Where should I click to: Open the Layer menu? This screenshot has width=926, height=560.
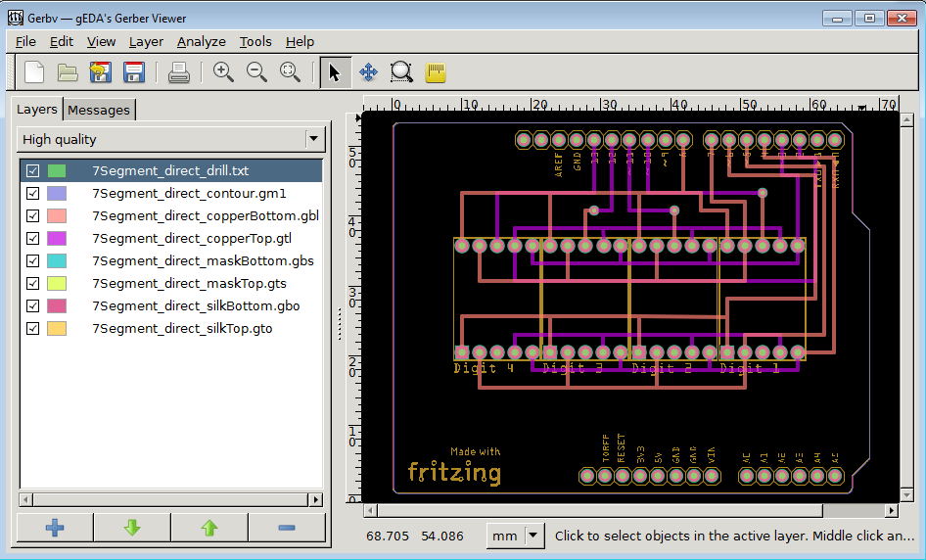146,41
